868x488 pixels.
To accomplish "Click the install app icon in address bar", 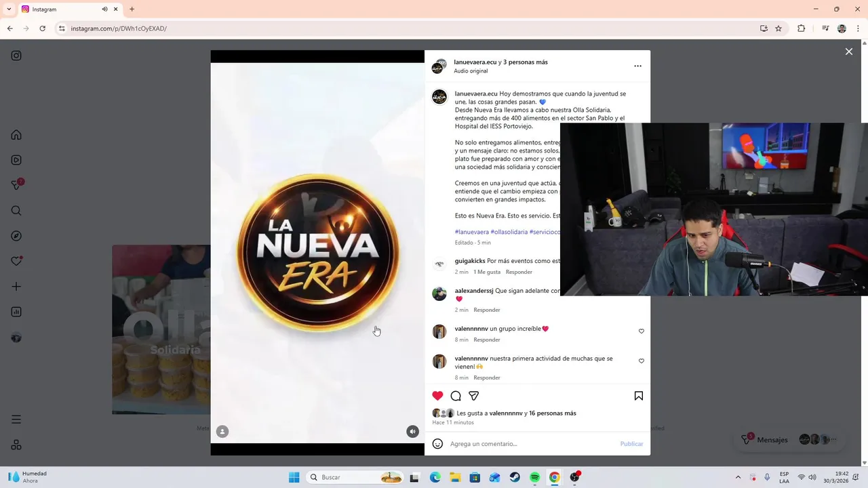I will (764, 28).
